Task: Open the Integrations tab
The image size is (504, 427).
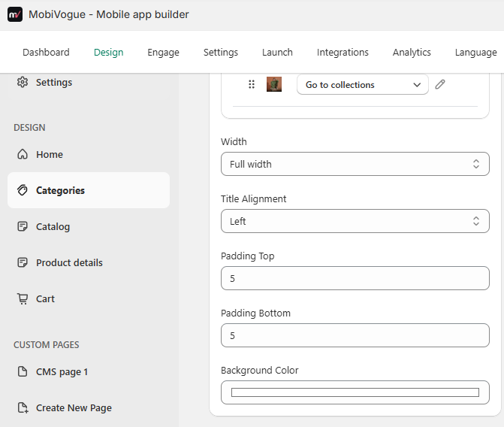Action: pos(343,52)
